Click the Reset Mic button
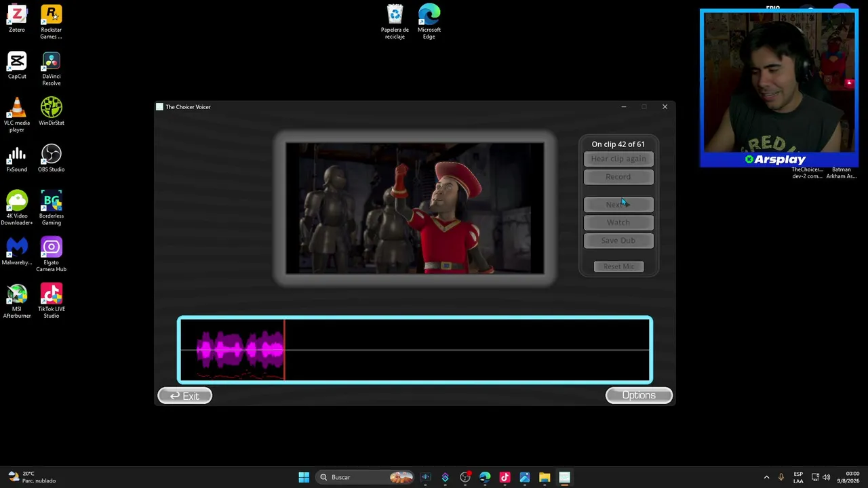 point(618,266)
